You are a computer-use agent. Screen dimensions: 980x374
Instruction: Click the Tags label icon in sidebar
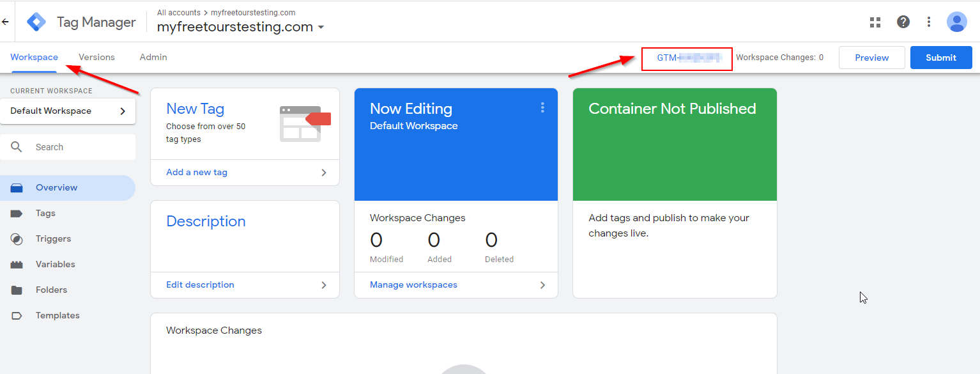tap(17, 214)
